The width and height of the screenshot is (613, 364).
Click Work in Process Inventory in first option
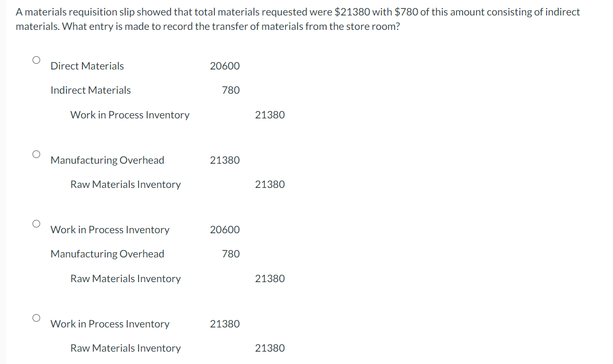pyautogui.click(x=129, y=115)
